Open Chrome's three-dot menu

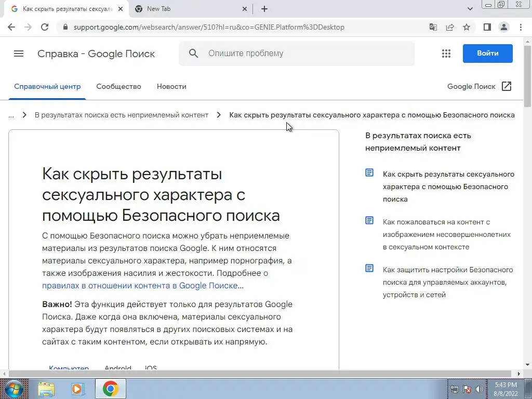click(x=521, y=27)
